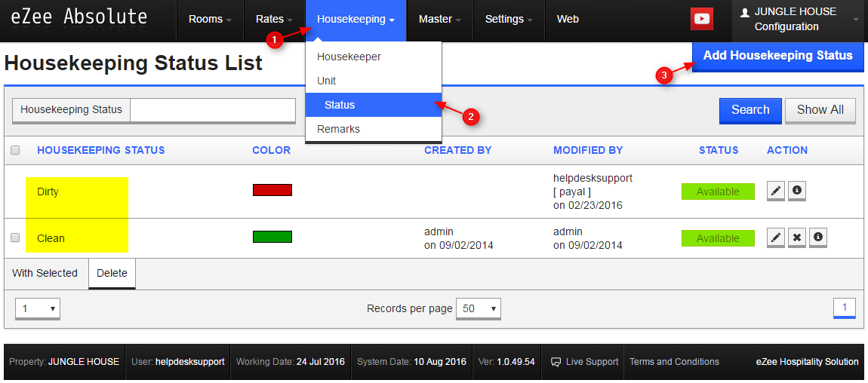Click the Property JUNGLE HOUSE footer entry
The width and height of the screenshot is (868, 383).
64,362
